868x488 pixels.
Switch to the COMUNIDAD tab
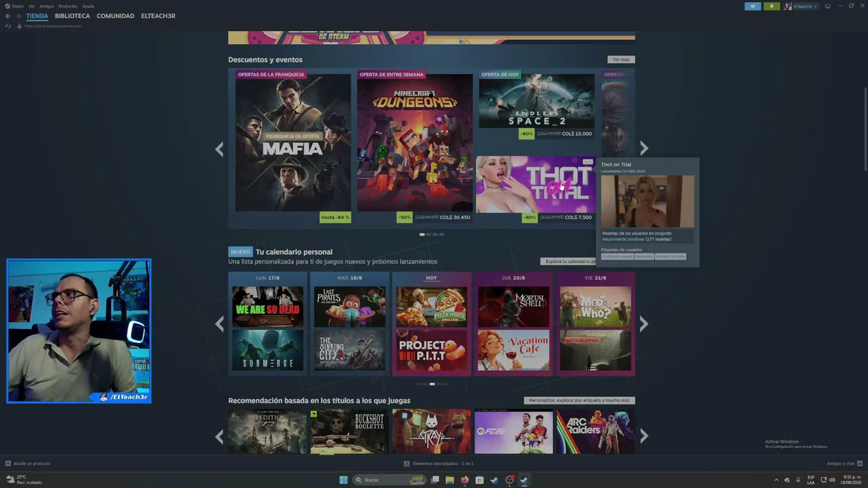(115, 16)
